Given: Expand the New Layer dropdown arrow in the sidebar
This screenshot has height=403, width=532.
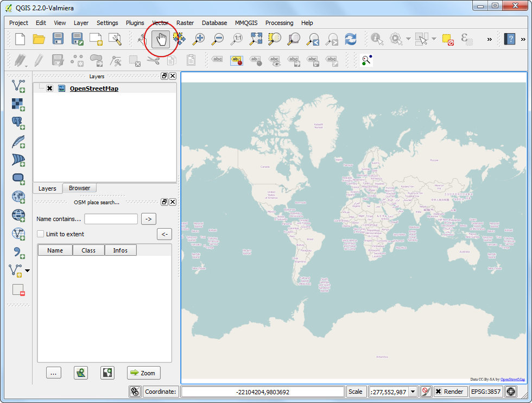Looking at the screenshot, I should coord(28,270).
